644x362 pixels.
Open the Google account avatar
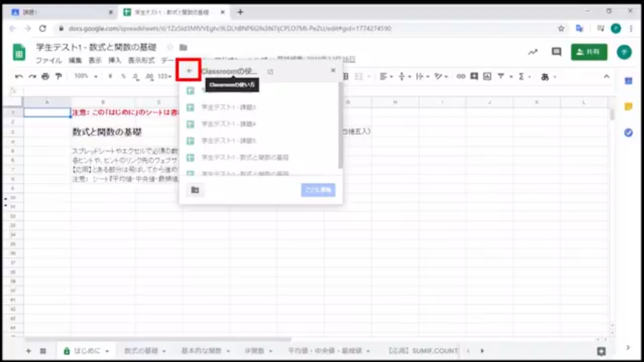(x=624, y=52)
